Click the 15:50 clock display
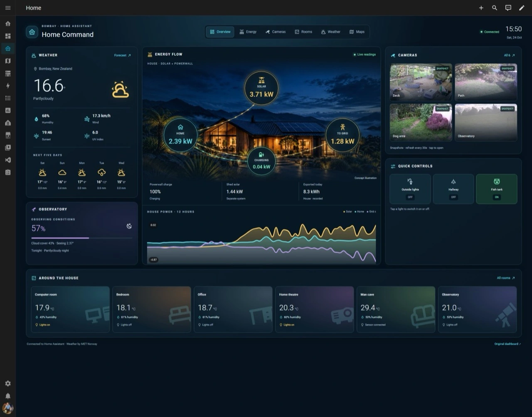Viewport: 532px width, 417px height. [x=513, y=29]
